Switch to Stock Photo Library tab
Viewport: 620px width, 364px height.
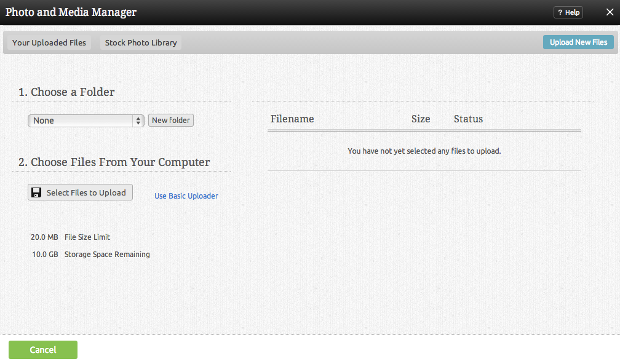tap(141, 42)
